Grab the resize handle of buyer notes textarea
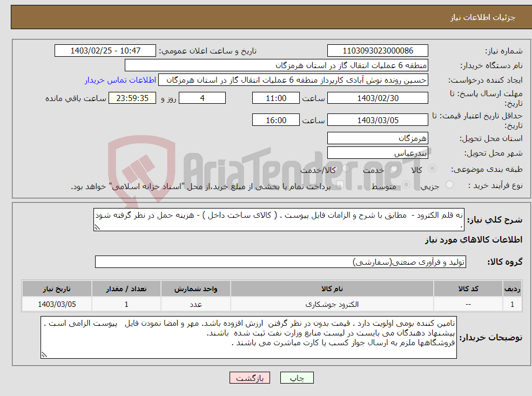 pyautogui.click(x=44, y=354)
